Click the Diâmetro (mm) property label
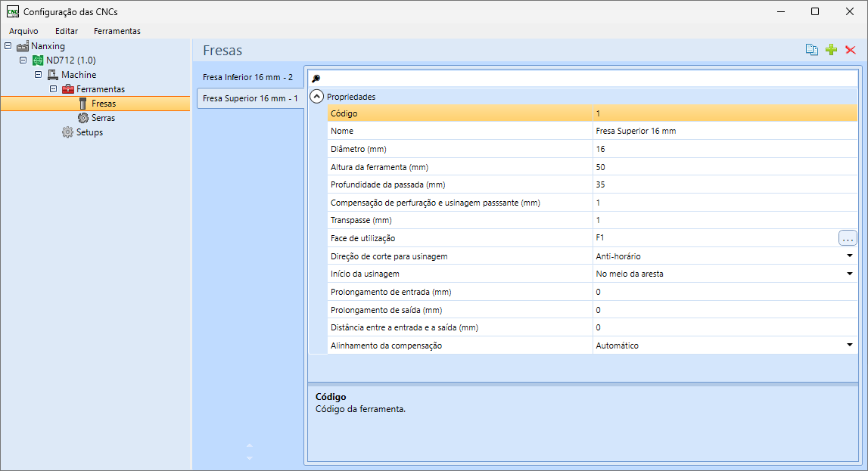 coord(358,149)
